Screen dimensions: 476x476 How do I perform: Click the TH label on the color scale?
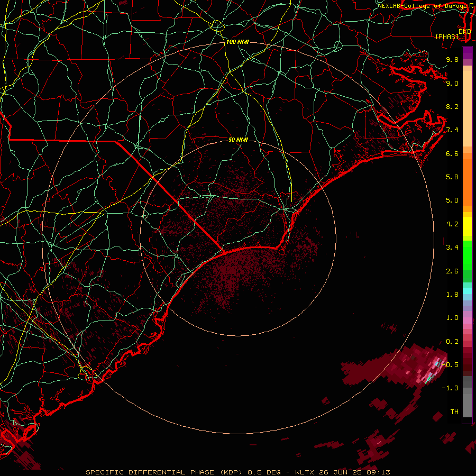coord(454,412)
